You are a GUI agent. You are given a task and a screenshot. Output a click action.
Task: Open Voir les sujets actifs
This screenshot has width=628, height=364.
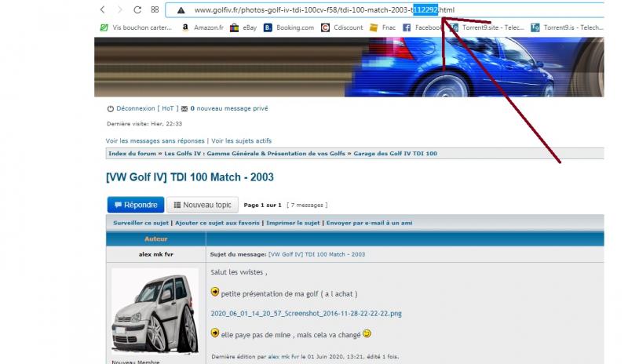[x=242, y=141]
